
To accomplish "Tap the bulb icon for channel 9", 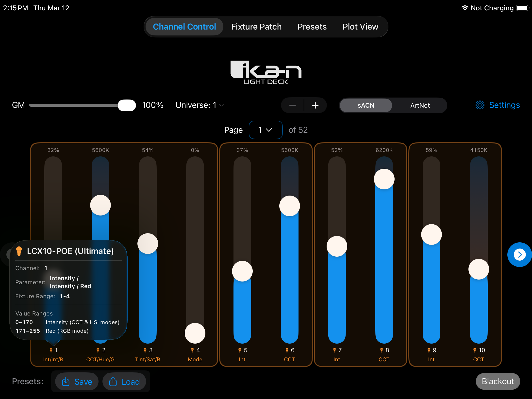I will (x=429, y=350).
